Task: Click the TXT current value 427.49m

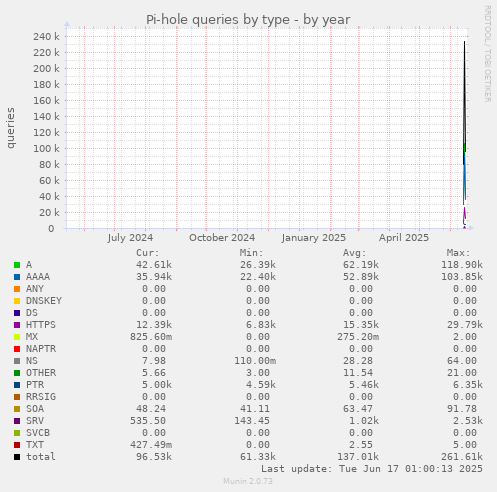Action: click(151, 445)
